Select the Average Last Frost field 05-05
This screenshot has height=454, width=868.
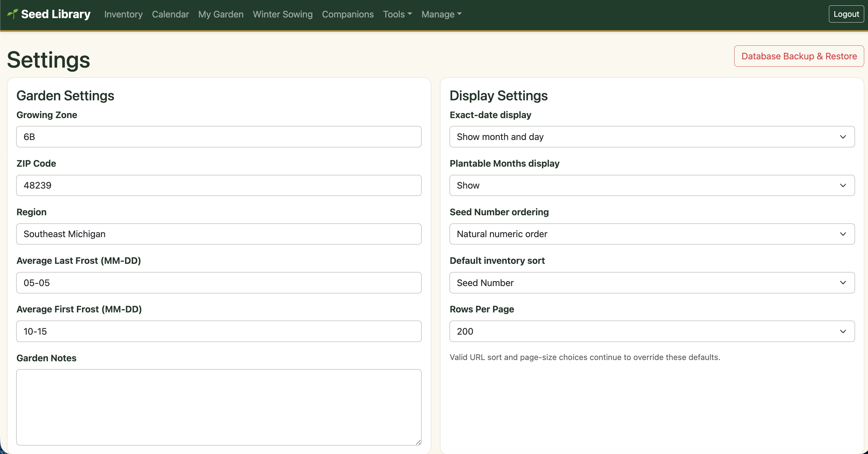click(x=219, y=283)
